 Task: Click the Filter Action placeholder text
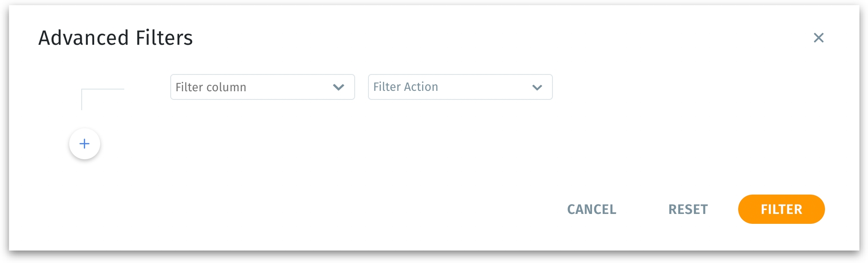tap(405, 87)
